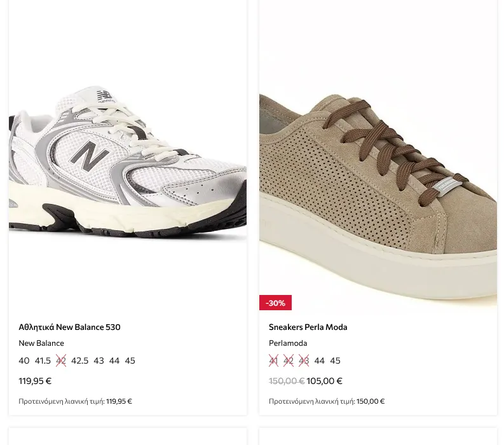Open Sneakers Perla Moda product title
504x445 pixels.
coord(308,327)
